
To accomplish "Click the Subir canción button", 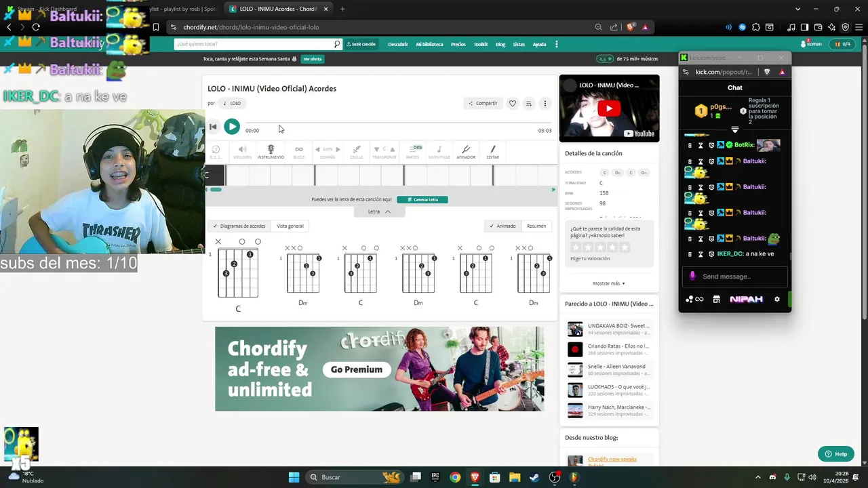I will 361,44.
